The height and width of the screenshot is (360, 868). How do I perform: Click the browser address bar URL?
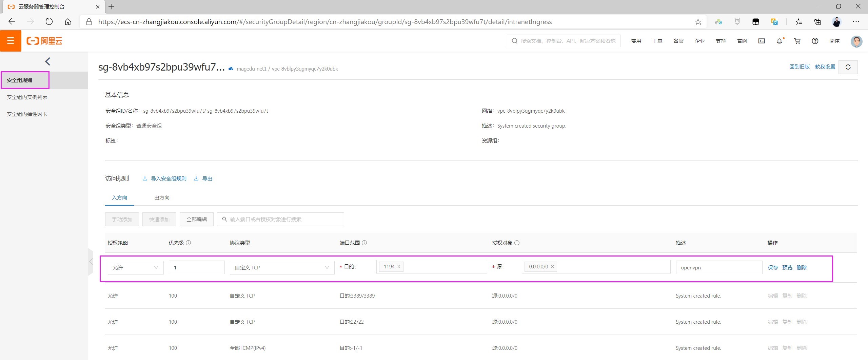pyautogui.click(x=325, y=22)
